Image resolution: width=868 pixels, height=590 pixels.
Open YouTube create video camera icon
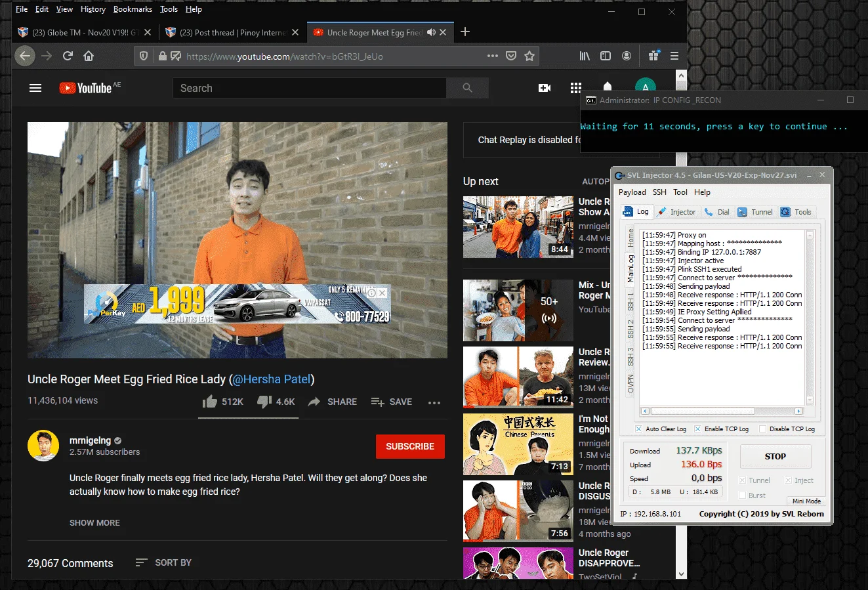pyautogui.click(x=545, y=88)
